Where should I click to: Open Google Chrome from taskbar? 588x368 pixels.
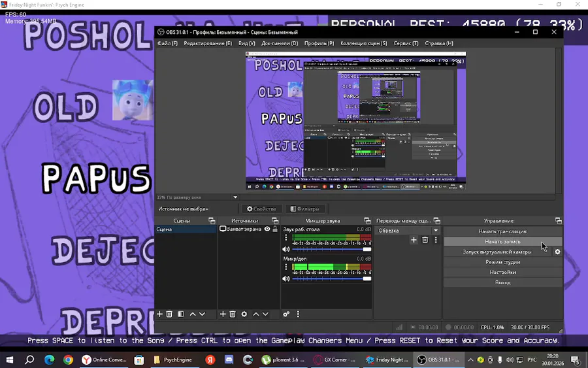coord(68,360)
